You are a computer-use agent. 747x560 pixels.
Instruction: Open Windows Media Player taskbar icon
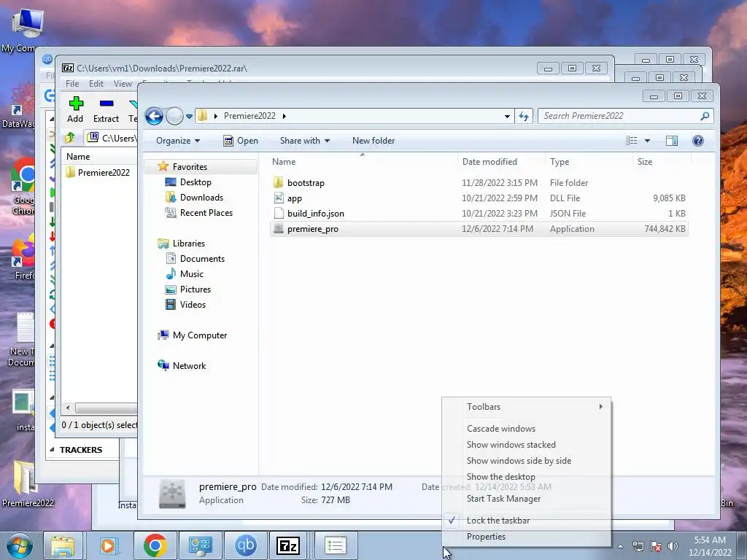(108, 545)
